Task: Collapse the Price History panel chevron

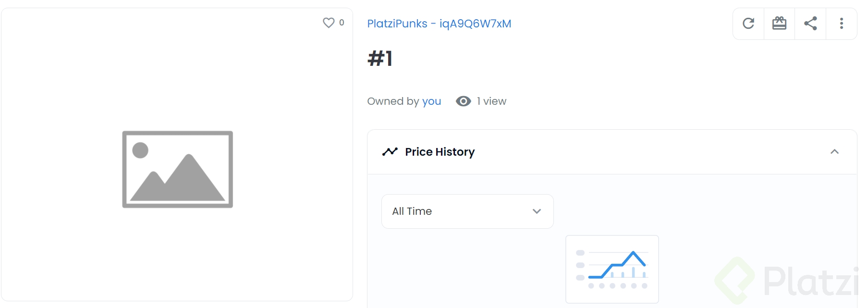Action: pos(834,152)
